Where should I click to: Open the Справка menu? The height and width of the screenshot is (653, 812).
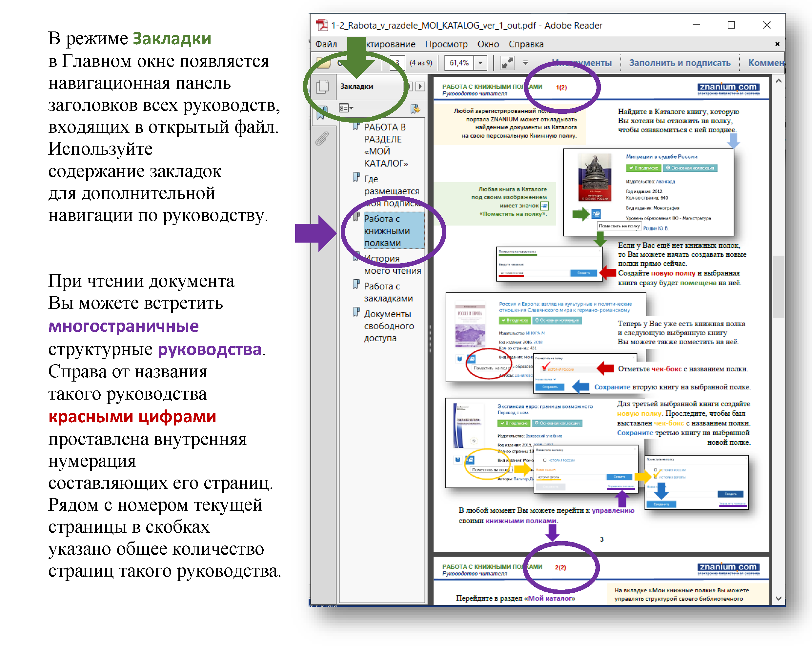pos(526,44)
